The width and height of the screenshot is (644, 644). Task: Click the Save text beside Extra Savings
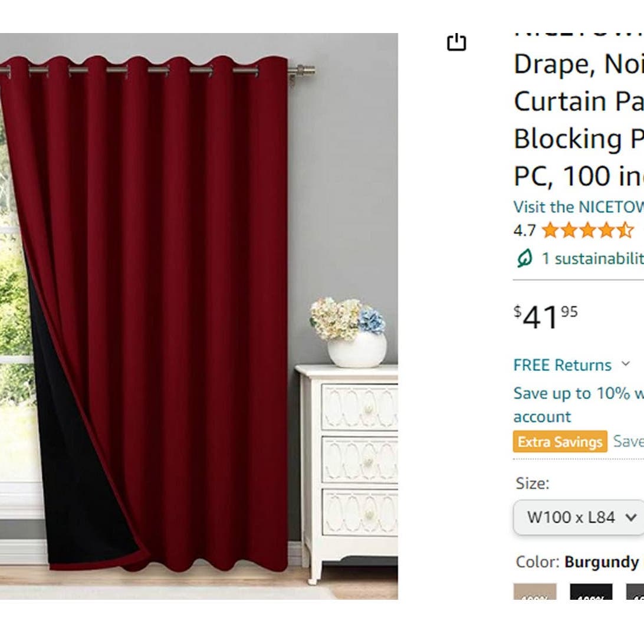pyautogui.click(x=628, y=441)
